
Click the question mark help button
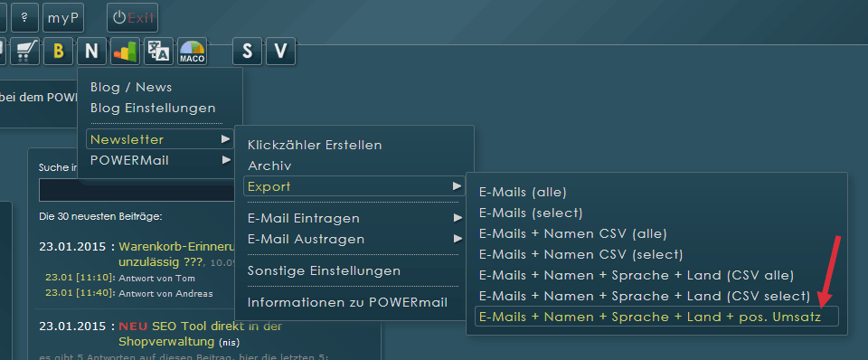(25, 18)
